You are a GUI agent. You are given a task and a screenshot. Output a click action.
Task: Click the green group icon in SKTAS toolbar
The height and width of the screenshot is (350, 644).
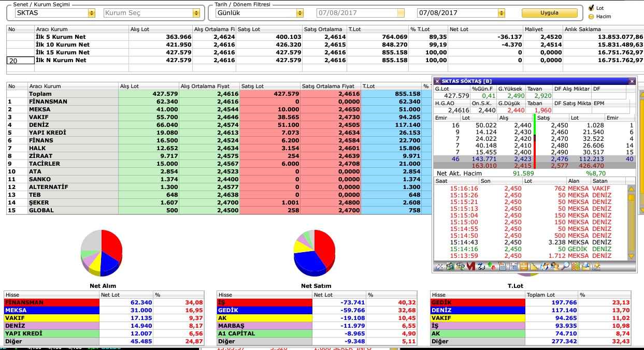(x=450, y=267)
